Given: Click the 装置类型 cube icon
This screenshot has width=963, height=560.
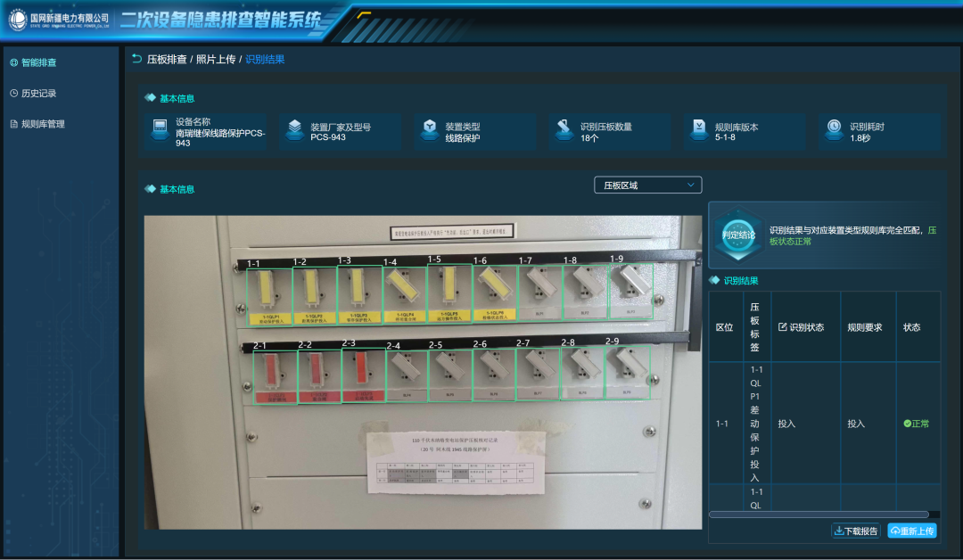Looking at the screenshot, I should pyautogui.click(x=430, y=129).
